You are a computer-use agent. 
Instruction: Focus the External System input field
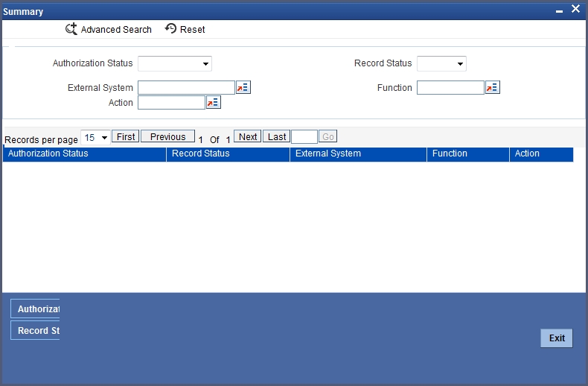pos(186,87)
